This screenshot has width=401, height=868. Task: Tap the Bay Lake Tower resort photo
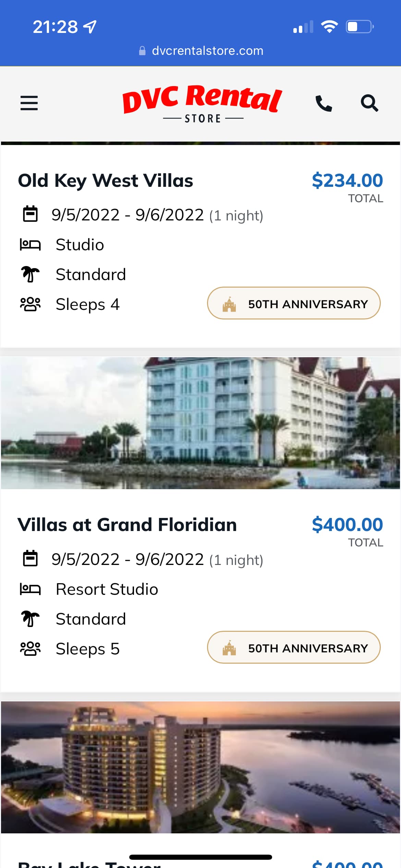200,767
